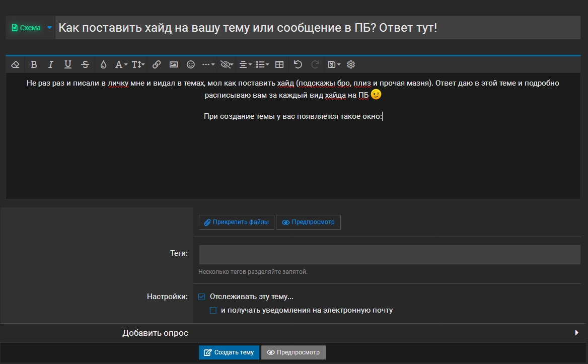
Task: Apply italic formatting
Action: pyautogui.click(x=51, y=64)
